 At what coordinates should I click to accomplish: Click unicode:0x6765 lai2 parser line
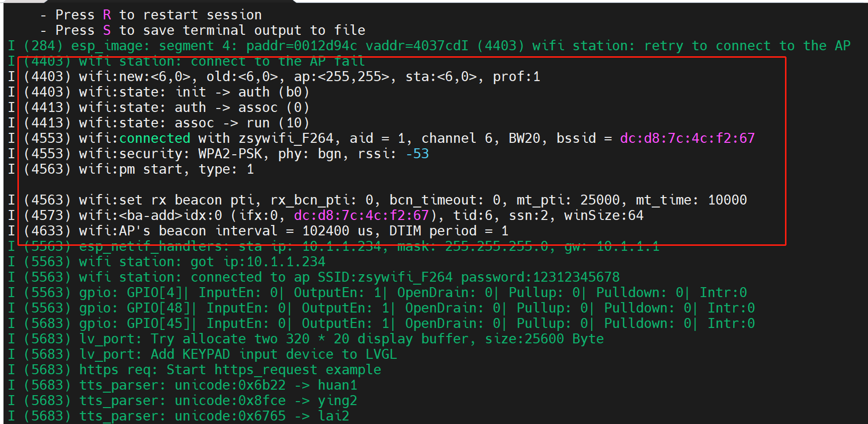click(x=214, y=416)
